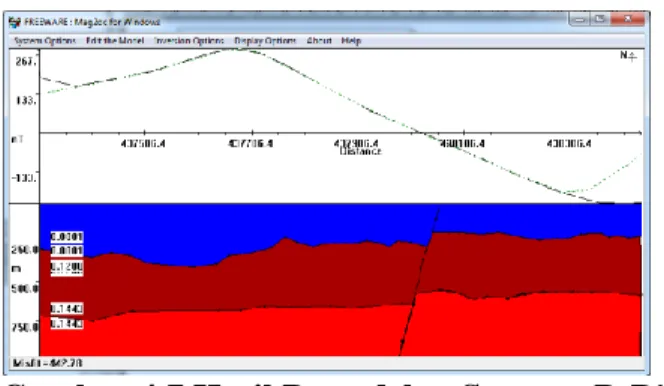Open the Inversion Options menu

pos(189,41)
